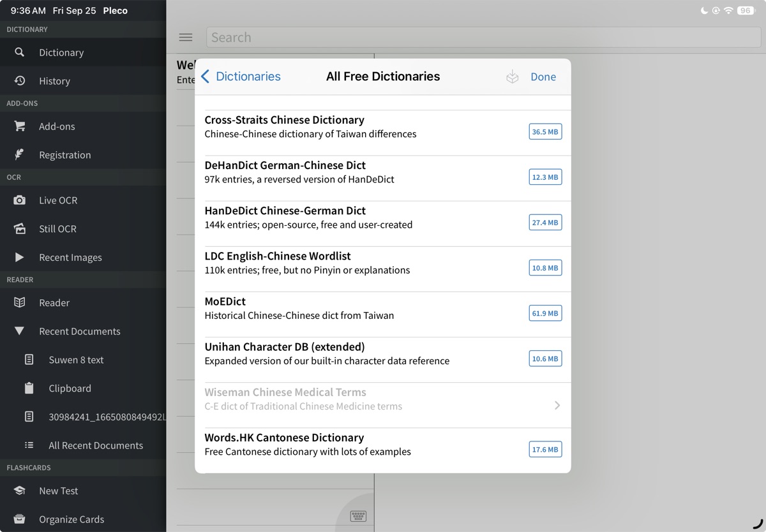
Task: Tap download-all box icon next to Done
Action: (x=512, y=77)
